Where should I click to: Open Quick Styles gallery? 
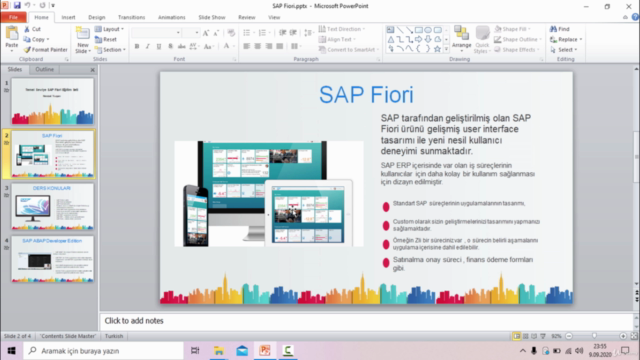pos(482,39)
